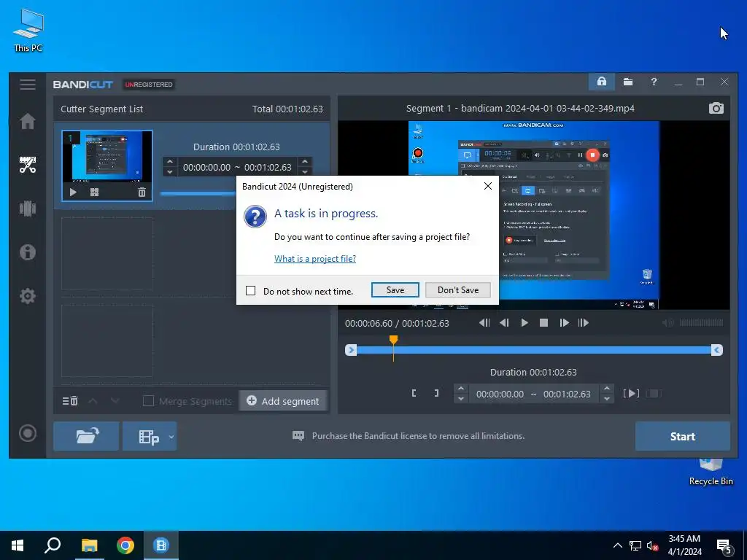The height and width of the screenshot is (560, 747).
Task: Open Help question mark icon
Action: coord(654,82)
